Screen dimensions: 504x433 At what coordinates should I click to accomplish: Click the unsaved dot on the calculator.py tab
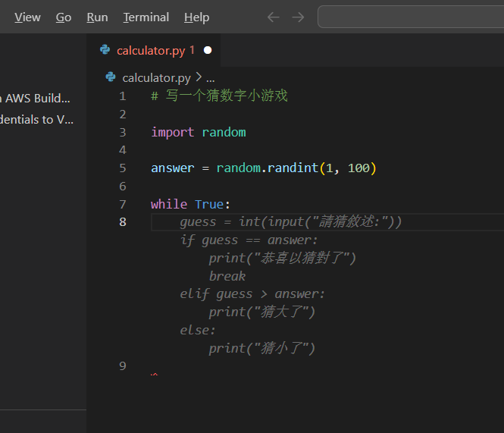[208, 50]
